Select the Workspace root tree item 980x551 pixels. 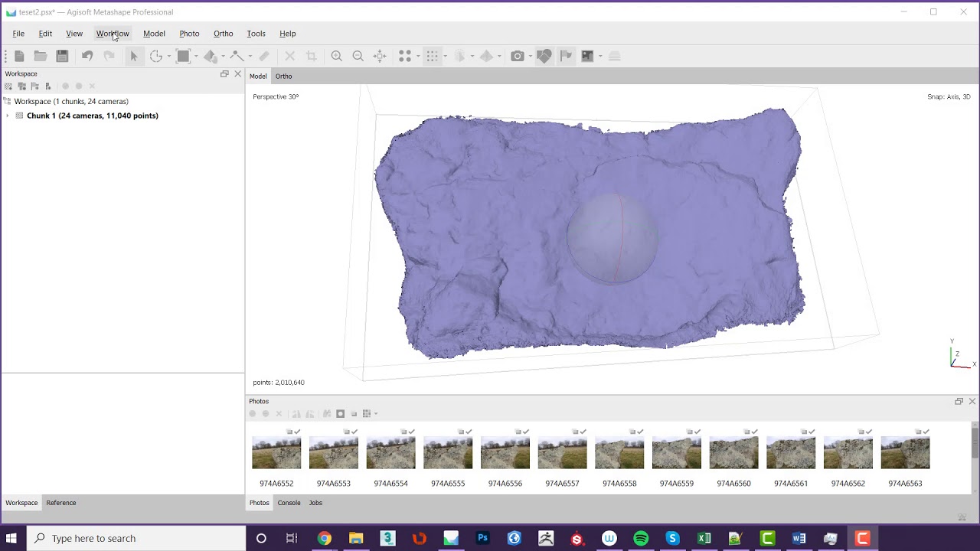click(x=71, y=101)
